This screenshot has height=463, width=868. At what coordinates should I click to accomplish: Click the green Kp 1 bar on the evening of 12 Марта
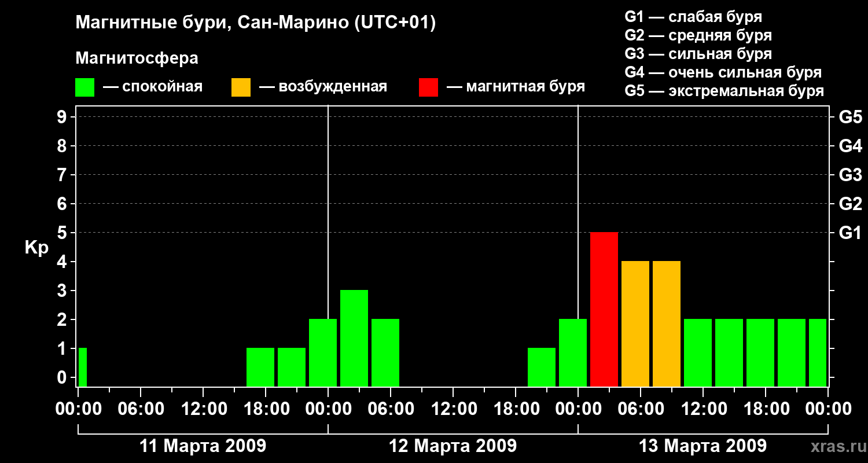pos(542,367)
